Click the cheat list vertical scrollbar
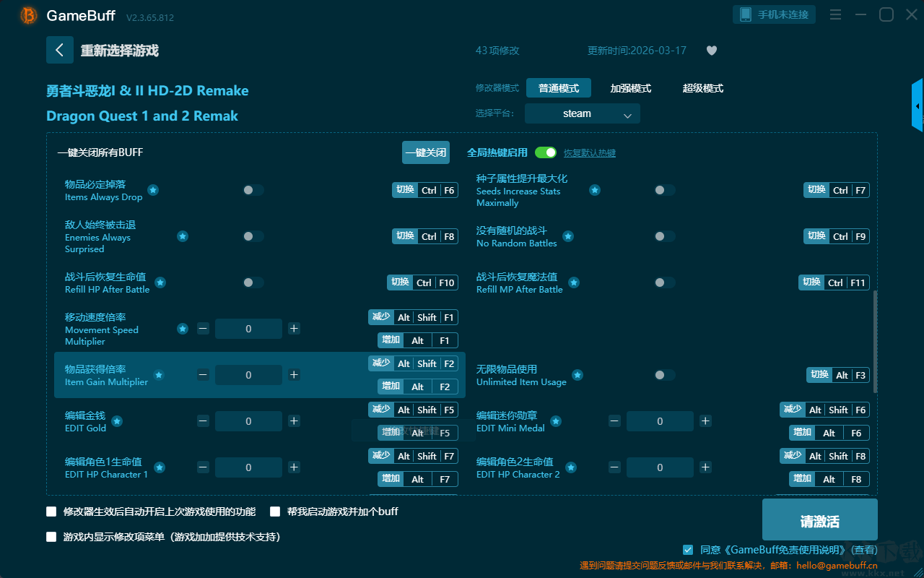Viewport: 924px width, 578px height. (x=876, y=342)
